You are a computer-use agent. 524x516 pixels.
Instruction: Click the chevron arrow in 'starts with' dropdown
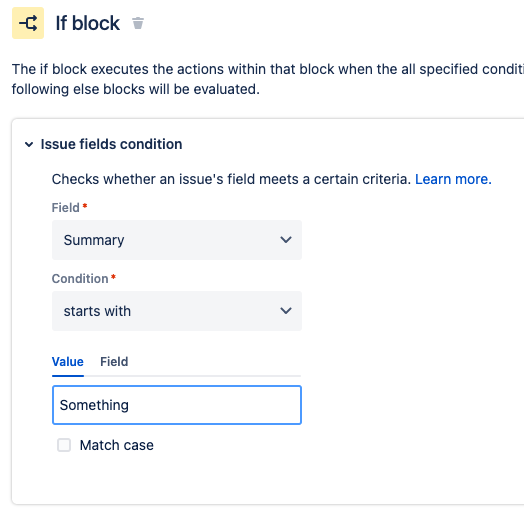point(286,311)
